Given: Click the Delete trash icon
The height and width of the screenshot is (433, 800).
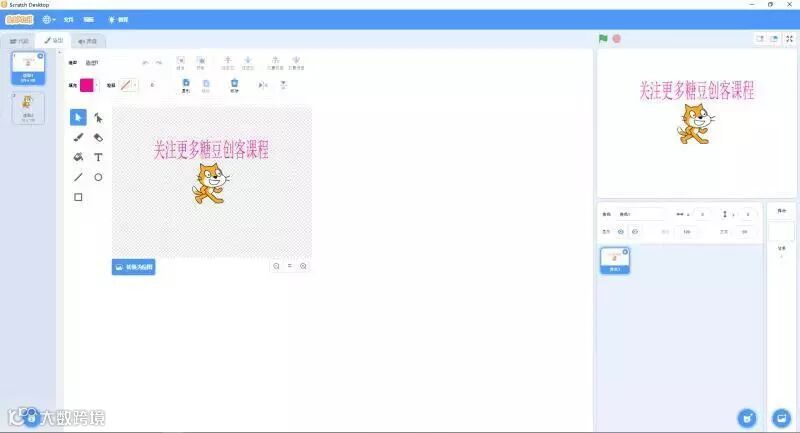Looking at the screenshot, I should click(234, 85).
